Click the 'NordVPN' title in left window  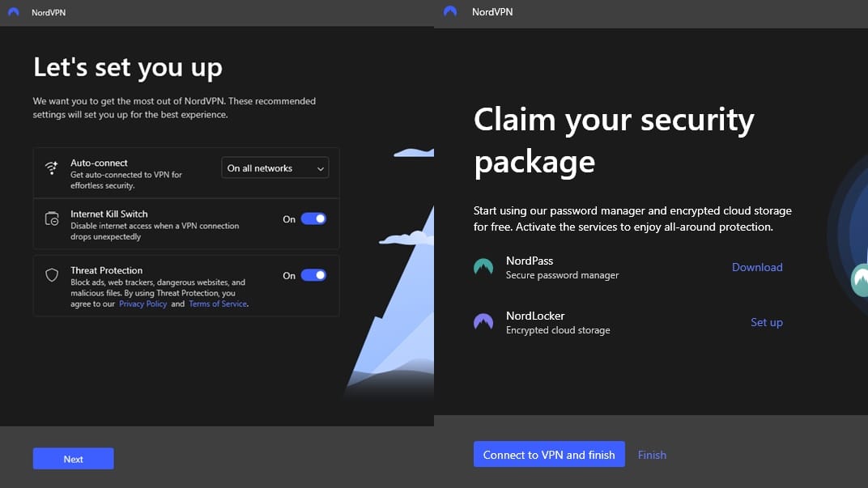[x=48, y=12]
